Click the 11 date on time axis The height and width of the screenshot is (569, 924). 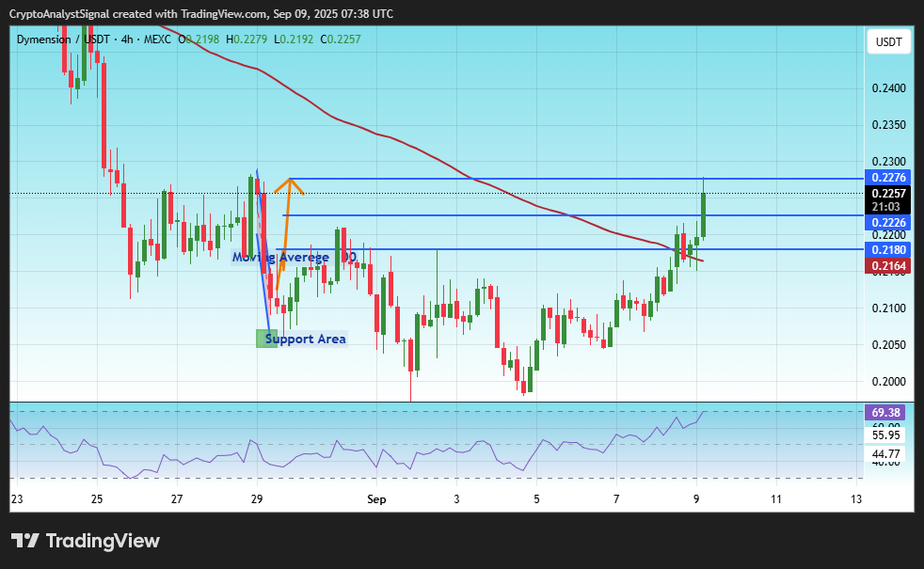776,498
